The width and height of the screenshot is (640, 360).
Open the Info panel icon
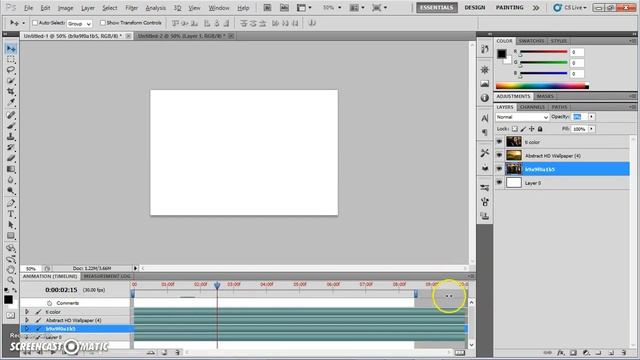coord(484,98)
